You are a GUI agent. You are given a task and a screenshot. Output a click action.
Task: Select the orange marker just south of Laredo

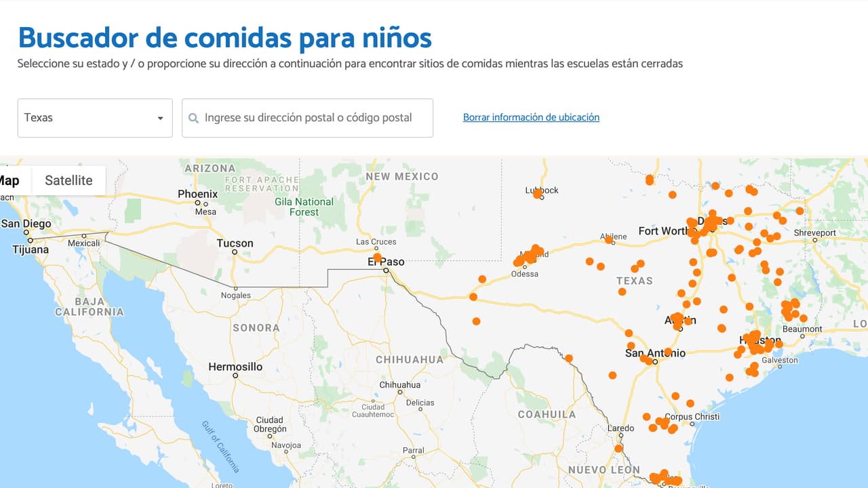click(618, 448)
